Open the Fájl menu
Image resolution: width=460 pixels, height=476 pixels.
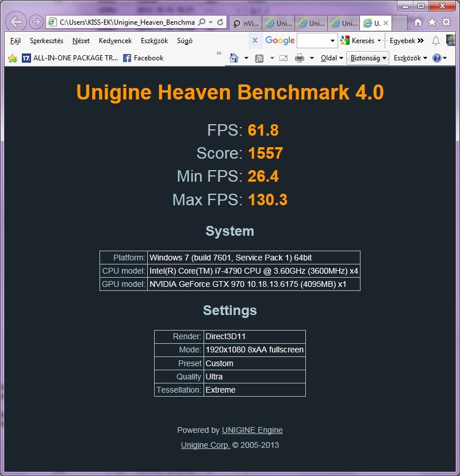pos(16,41)
